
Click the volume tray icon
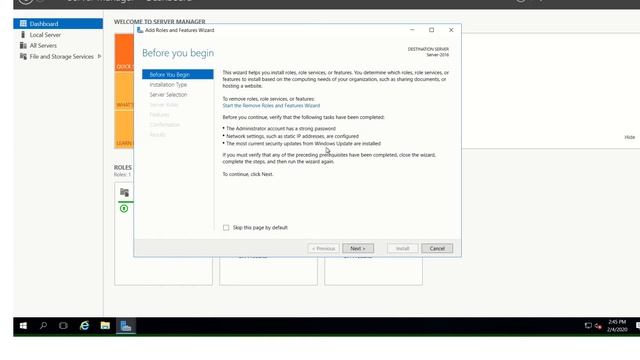tap(598, 326)
